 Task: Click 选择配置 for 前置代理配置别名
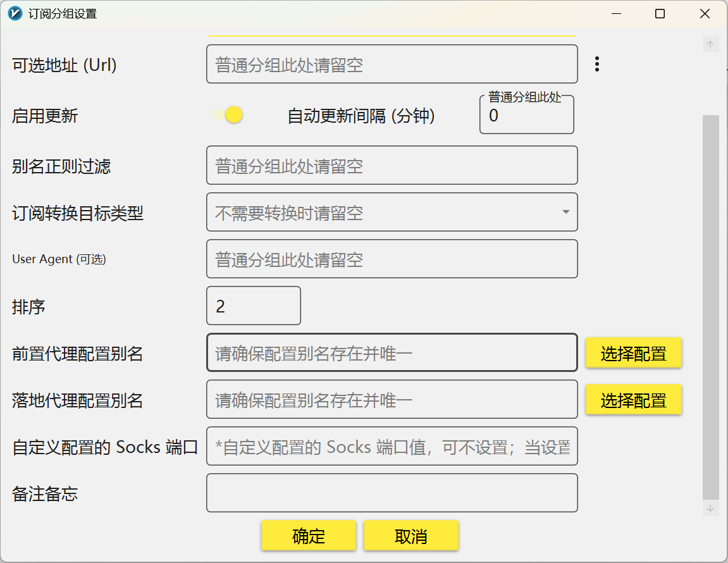(x=633, y=353)
